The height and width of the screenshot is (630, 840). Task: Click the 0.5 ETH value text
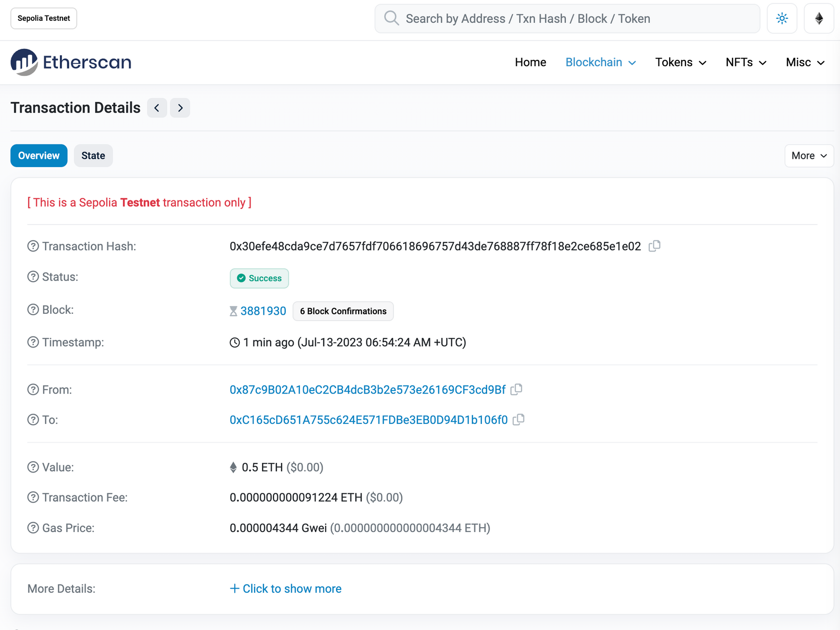click(x=262, y=467)
